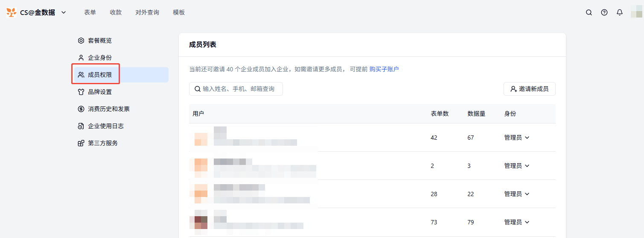Viewport: 644px width, 238px height.
Task: Switch to the 表单 top menu
Action: click(90, 12)
